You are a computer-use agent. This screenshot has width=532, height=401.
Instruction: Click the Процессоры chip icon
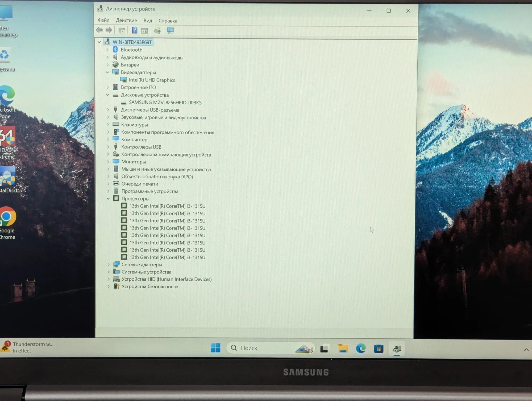(116, 198)
